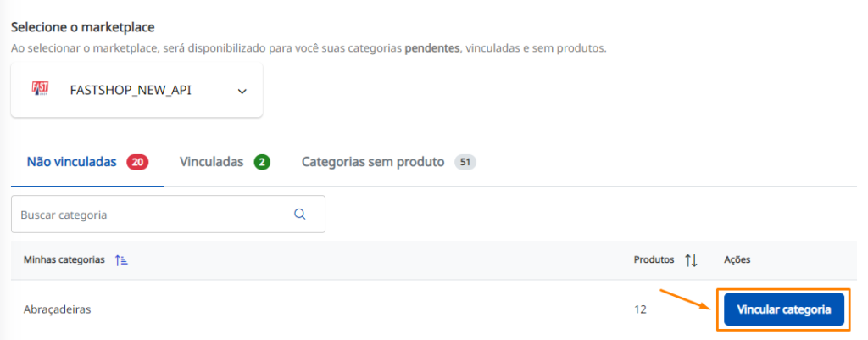
Task: Open the Categorias sem produto tab
Action: pyautogui.click(x=388, y=162)
